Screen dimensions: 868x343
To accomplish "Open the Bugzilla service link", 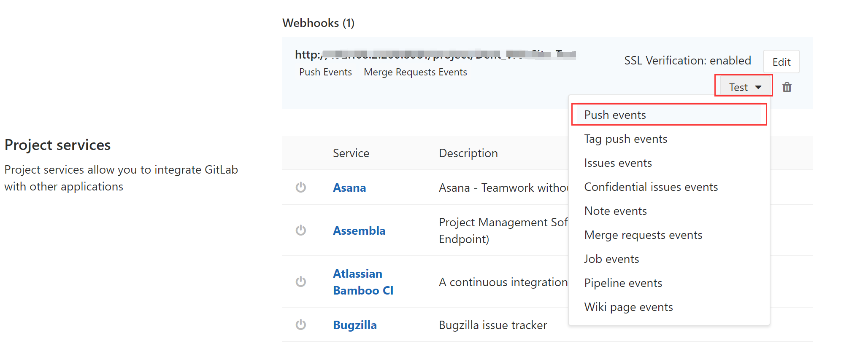I will (x=355, y=325).
